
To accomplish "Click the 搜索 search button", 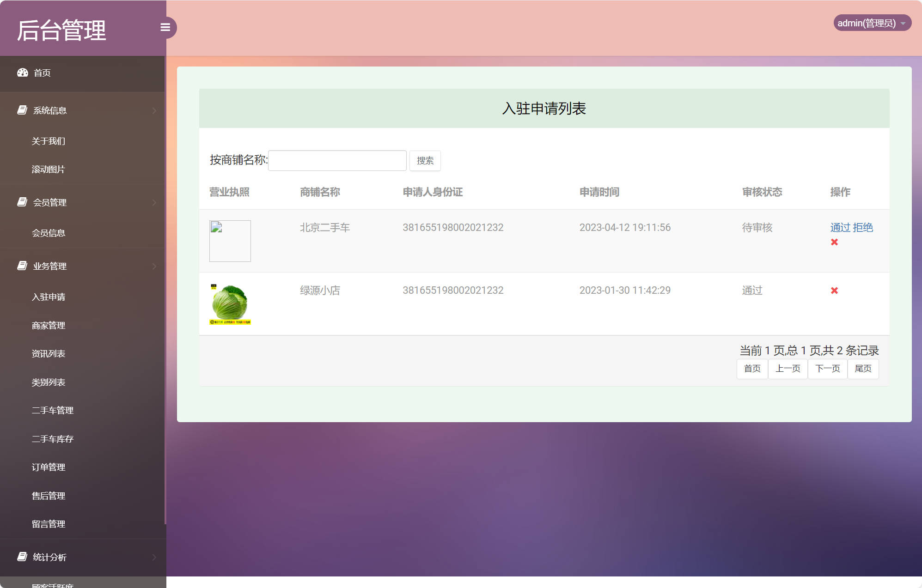I will click(x=425, y=160).
